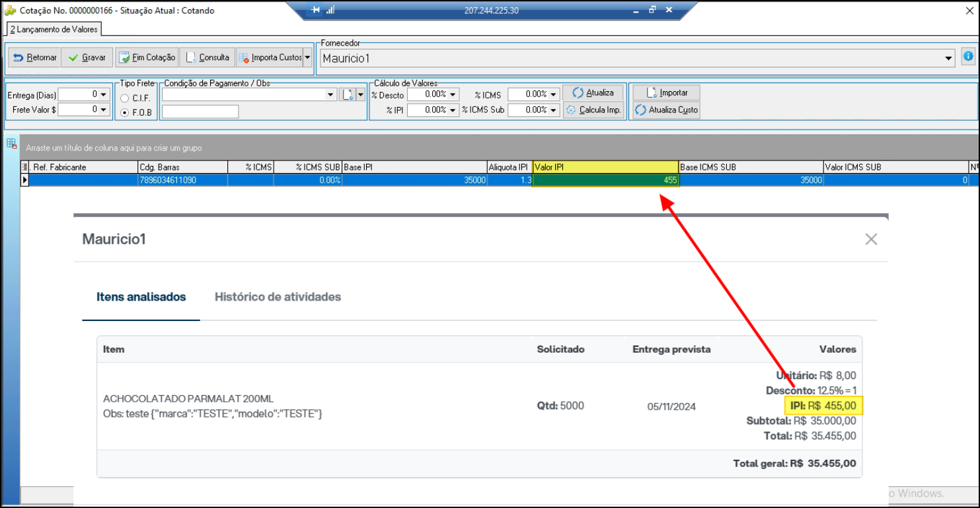Open the % ICMS dropdown arrow

554,94
